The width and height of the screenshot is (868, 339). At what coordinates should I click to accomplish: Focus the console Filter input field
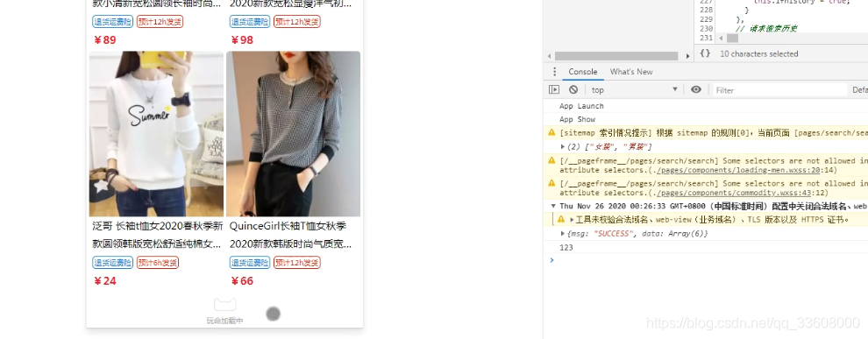pos(780,90)
